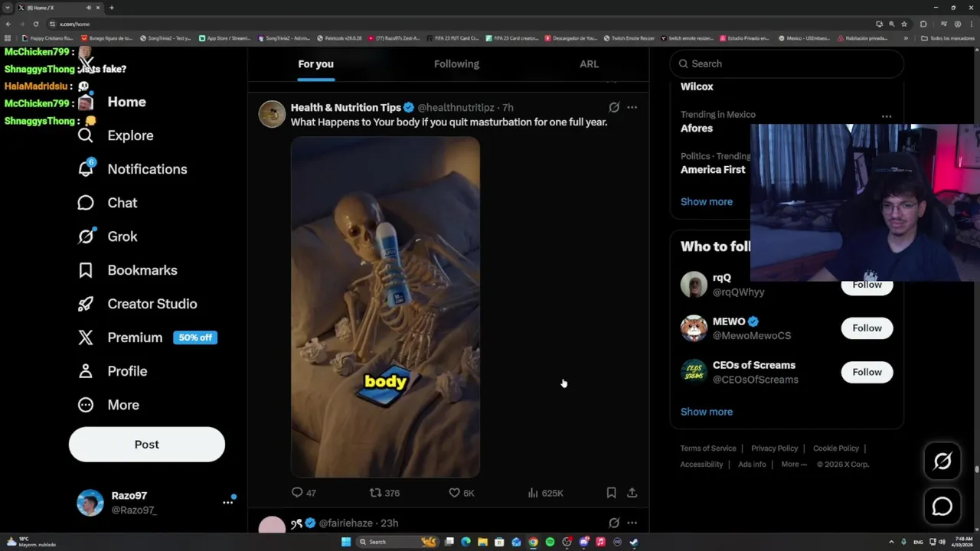Open Steam from the taskbar
The image size is (980, 551).
tap(634, 542)
